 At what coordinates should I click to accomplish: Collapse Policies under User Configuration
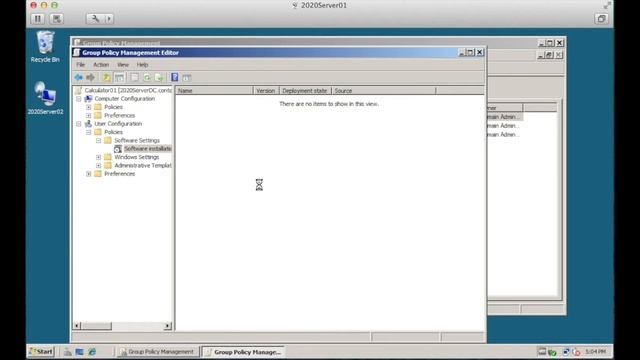89,132
